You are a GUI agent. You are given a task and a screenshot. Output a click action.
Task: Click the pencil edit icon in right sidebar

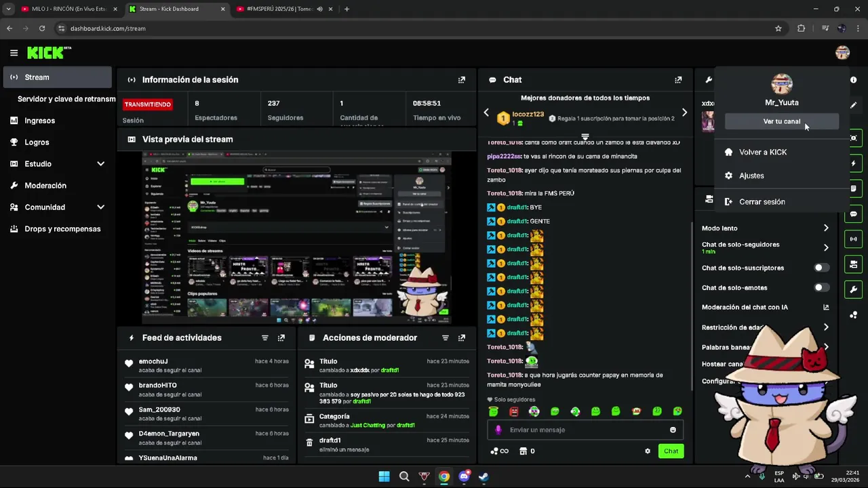(853, 105)
